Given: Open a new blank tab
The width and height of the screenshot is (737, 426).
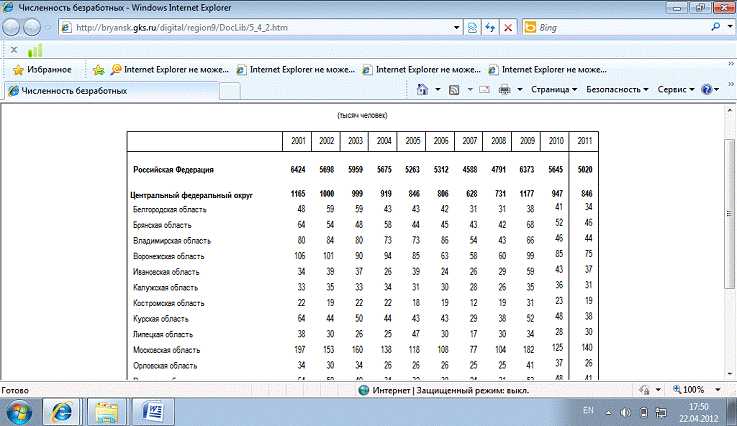Looking at the screenshot, I should click(230, 91).
